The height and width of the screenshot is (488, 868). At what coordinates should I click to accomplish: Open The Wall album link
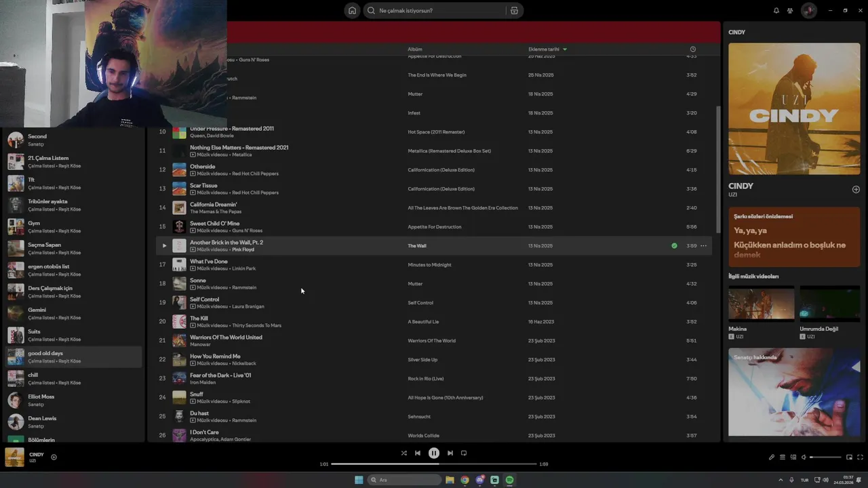pos(417,246)
